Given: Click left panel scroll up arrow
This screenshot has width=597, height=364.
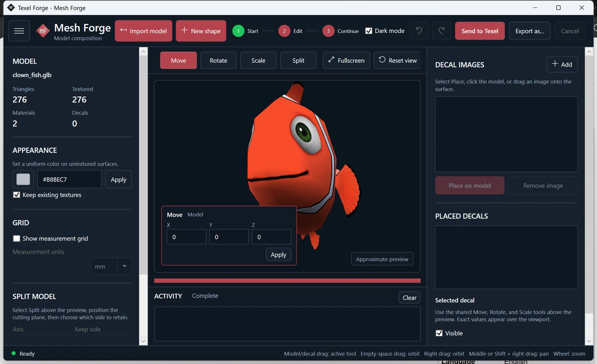Looking at the screenshot, I should (143, 51).
